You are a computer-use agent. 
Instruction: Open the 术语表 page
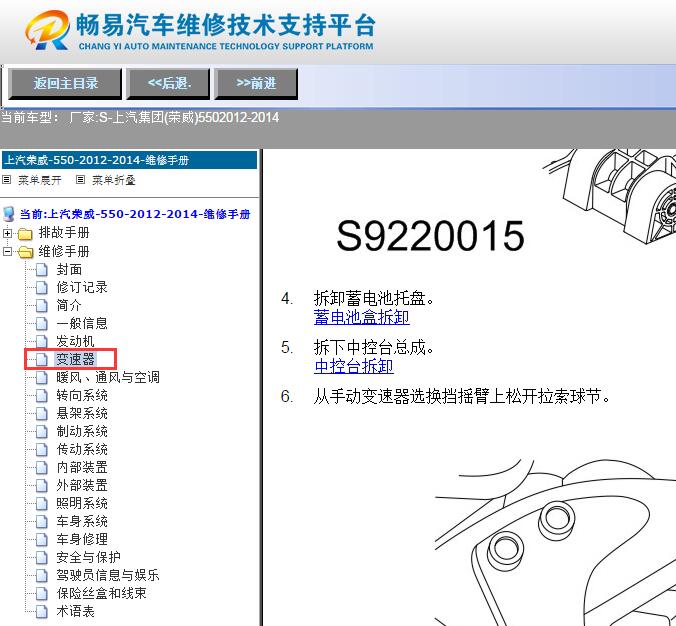(x=75, y=611)
